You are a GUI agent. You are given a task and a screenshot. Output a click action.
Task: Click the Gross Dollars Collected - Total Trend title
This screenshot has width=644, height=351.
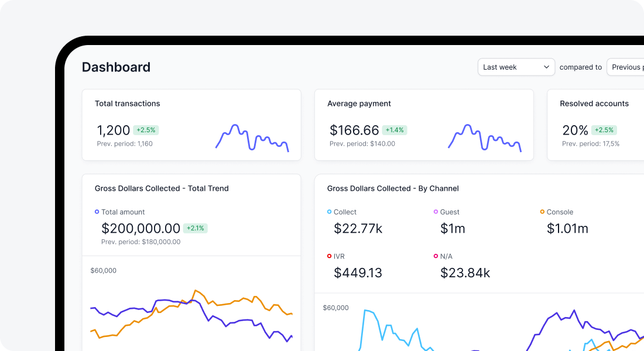click(162, 188)
